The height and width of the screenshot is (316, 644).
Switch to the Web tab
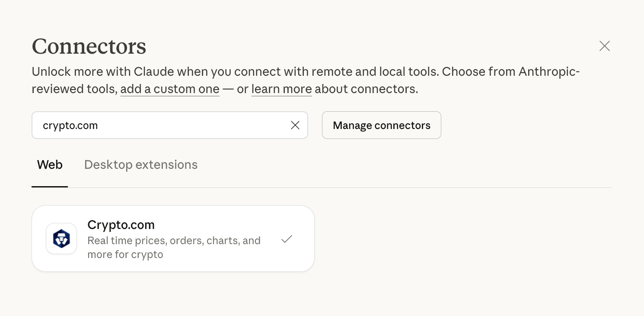tap(50, 164)
